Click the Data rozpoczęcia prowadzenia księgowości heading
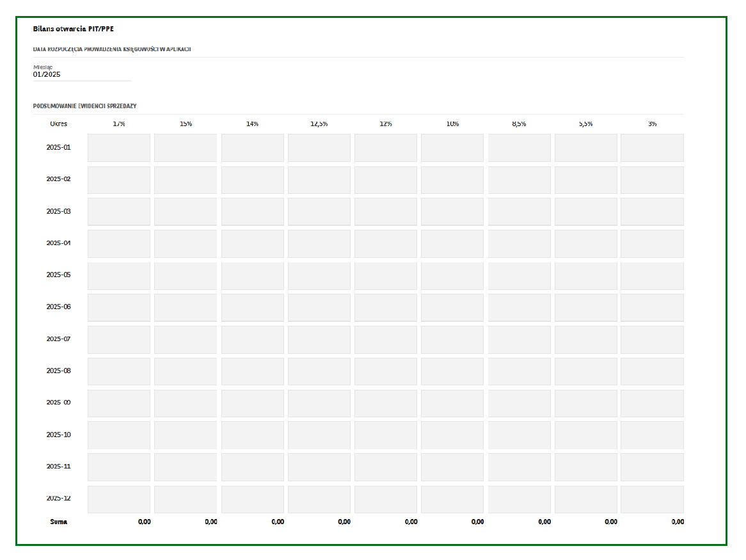Viewport: 746px width, 560px height. [112, 49]
